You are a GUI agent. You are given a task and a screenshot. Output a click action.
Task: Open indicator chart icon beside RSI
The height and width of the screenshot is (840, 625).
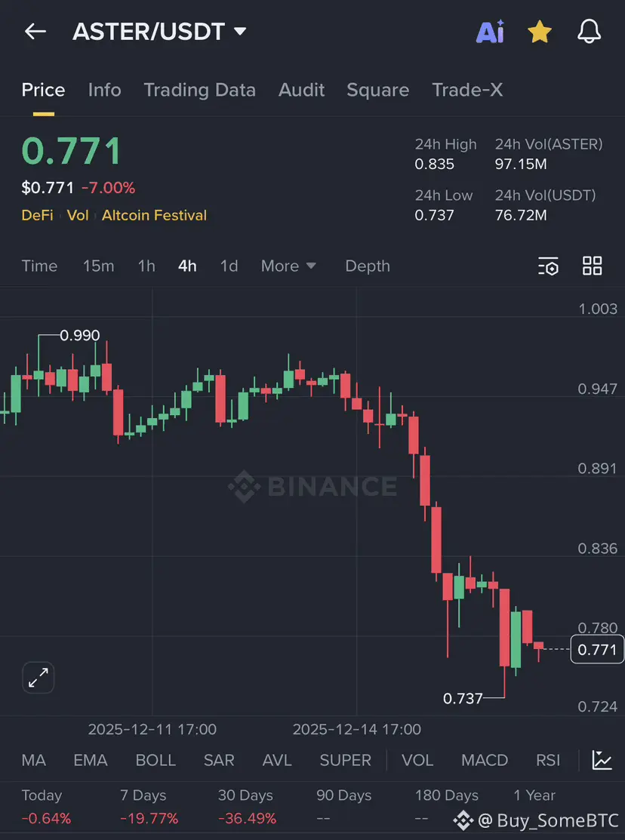tap(602, 760)
